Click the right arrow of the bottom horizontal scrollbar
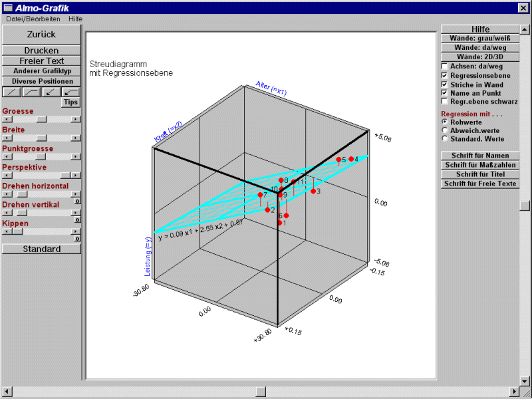The width and height of the screenshot is (532, 399). (x=513, y=390)
